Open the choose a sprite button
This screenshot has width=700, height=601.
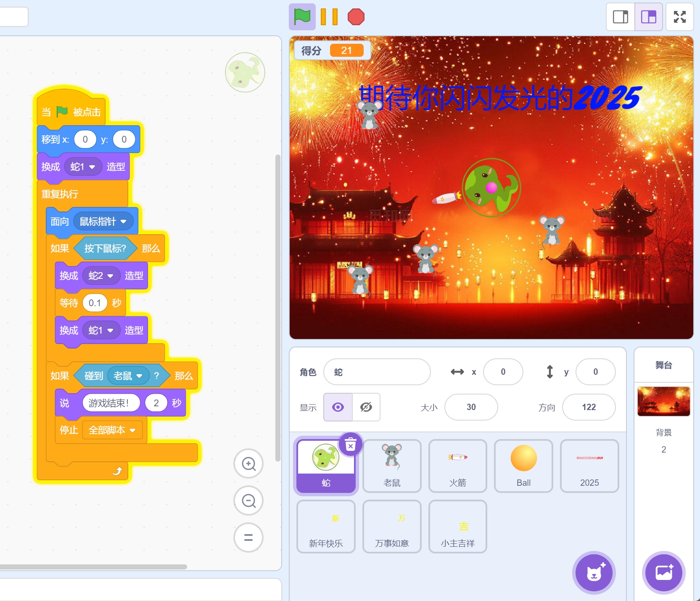(594, 572)
